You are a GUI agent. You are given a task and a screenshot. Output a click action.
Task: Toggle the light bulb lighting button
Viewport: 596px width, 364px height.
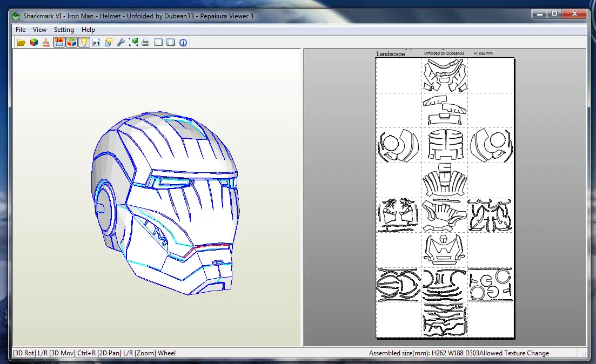click(x=84, y=42)
